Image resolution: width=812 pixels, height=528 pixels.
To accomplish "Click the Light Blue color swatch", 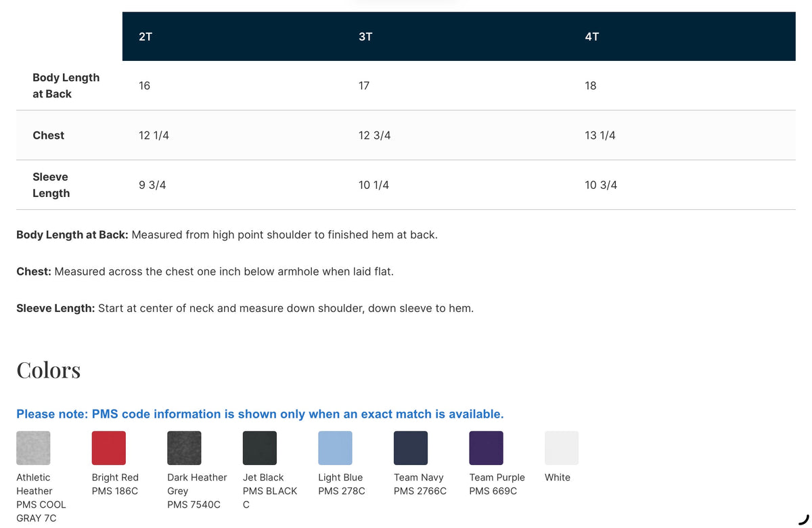I will coord(335,448).
